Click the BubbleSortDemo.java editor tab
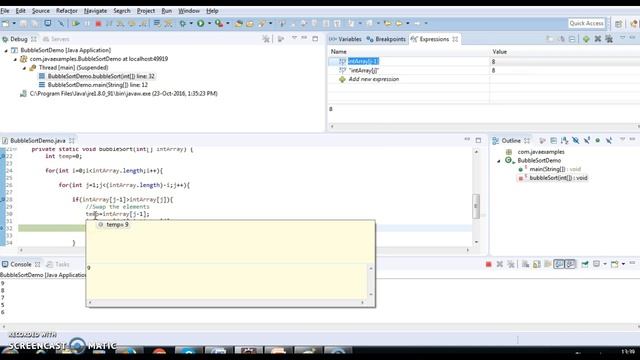The height and width of the screenshot is (360, 640). [38, 140]
